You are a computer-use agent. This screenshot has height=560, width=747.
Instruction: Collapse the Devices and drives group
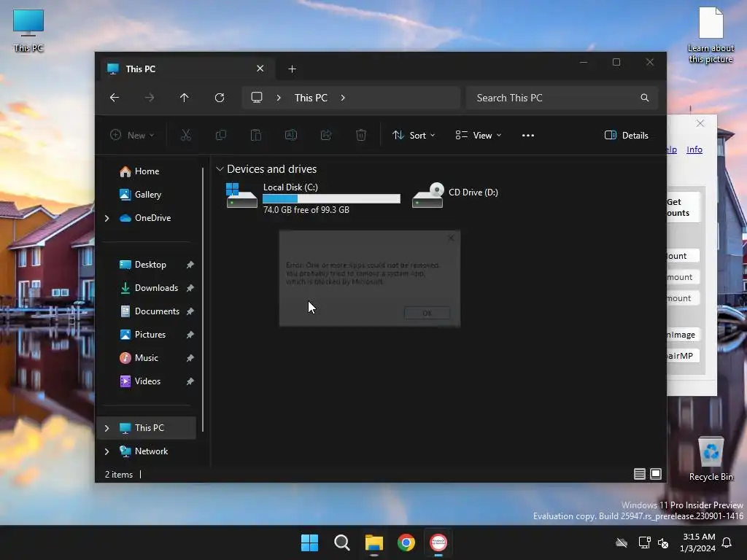click(220, 169)
